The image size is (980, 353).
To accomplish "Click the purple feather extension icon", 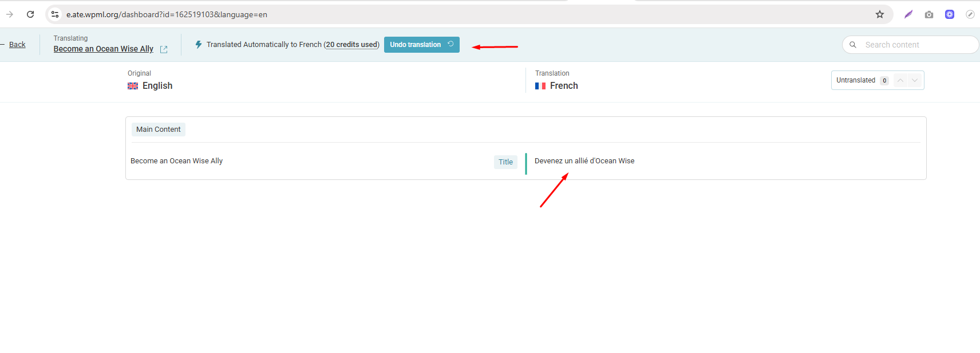I will [908, 14].
